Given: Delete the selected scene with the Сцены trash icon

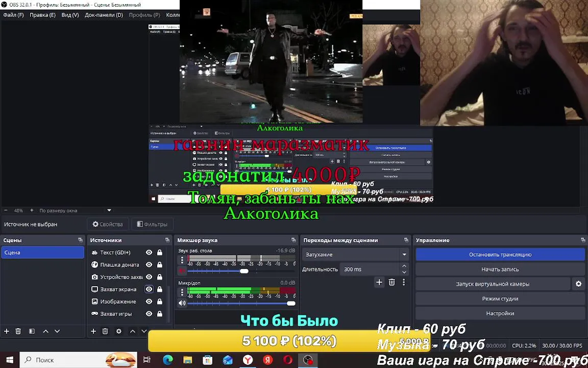Looking at the screenshot, I should point(18,331).
